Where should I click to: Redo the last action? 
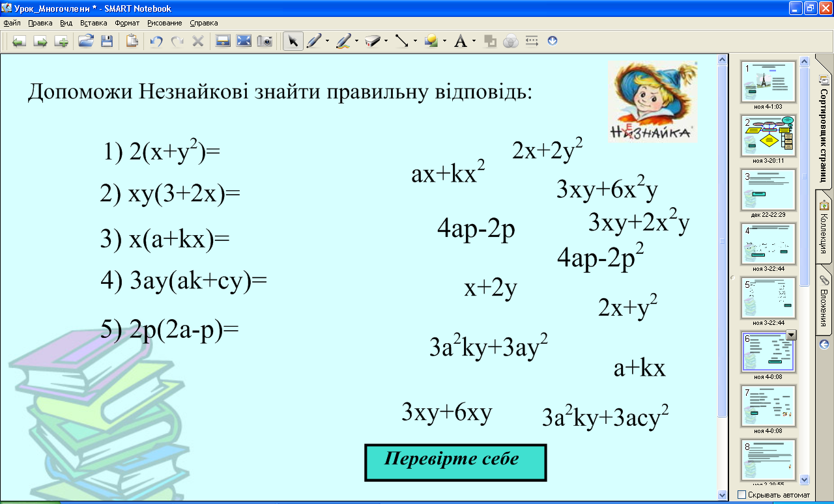[x=177, y=41]
